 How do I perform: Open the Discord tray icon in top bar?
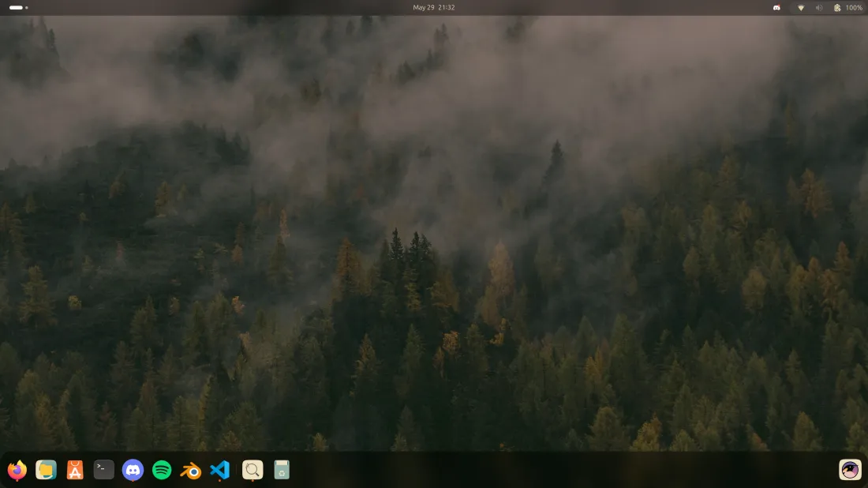776,8
